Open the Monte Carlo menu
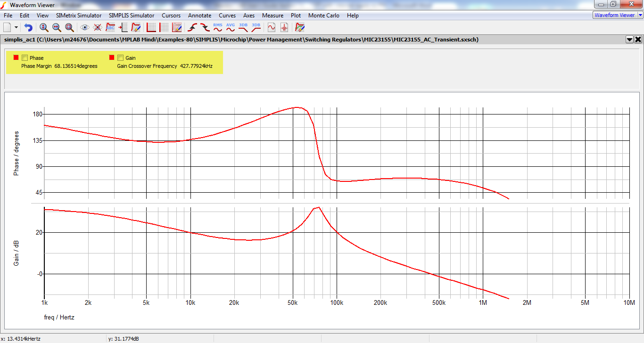This screenshot has width=644, height=343. click(x=324, y=16)
